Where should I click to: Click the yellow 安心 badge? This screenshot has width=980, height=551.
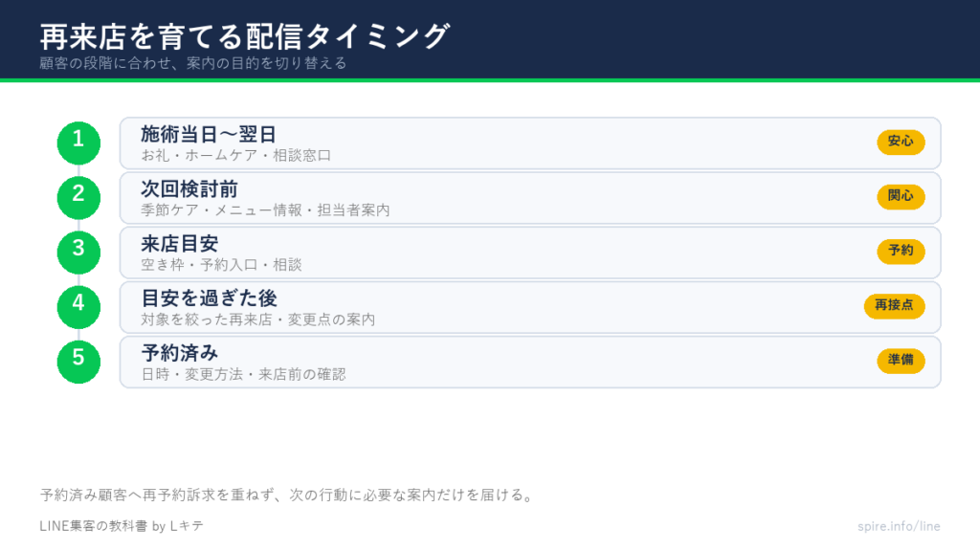click(901, 142)
